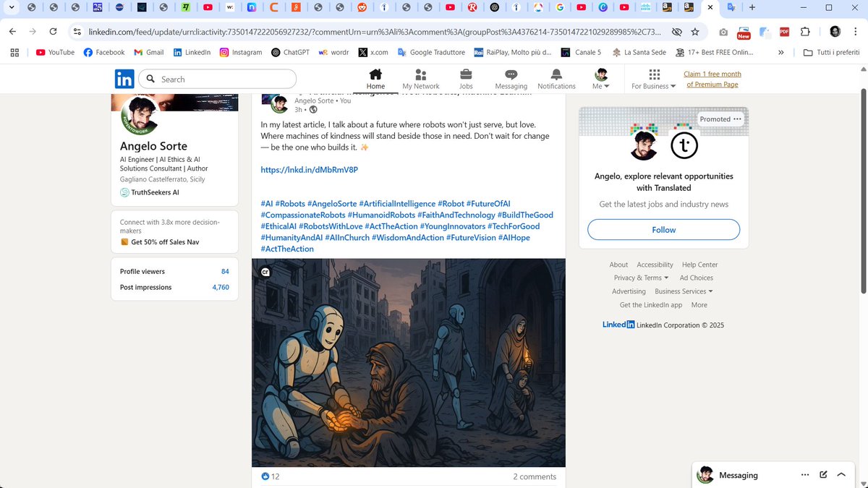Image resolution: width=868 pixels, height=488 pixels.
Task: Click the content credentials badge on the image
Action: click(x=265, y=272)
